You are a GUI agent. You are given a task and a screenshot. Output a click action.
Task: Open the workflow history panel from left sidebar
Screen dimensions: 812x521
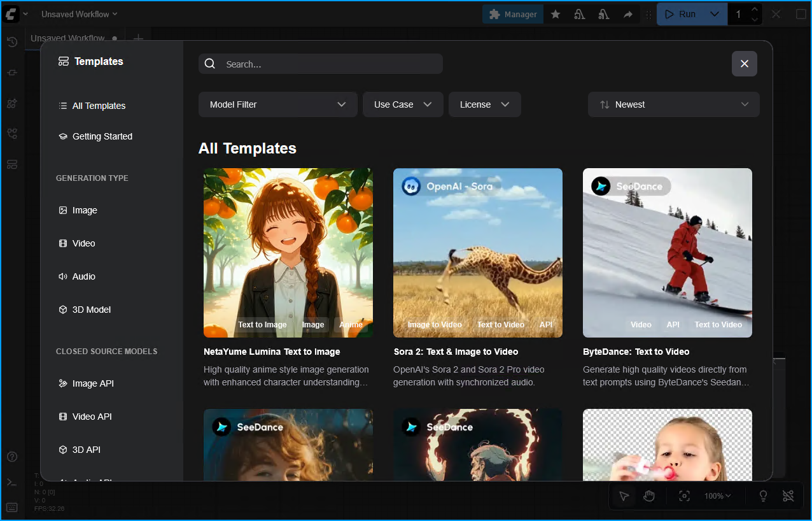tap(12, 42)
